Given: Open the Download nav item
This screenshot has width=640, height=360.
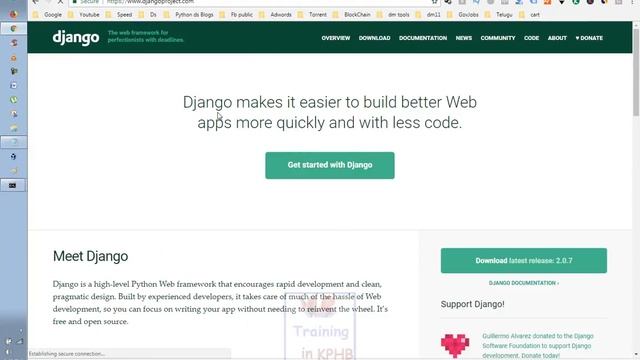Looking at the screenshot, I should tap(374, 38).
